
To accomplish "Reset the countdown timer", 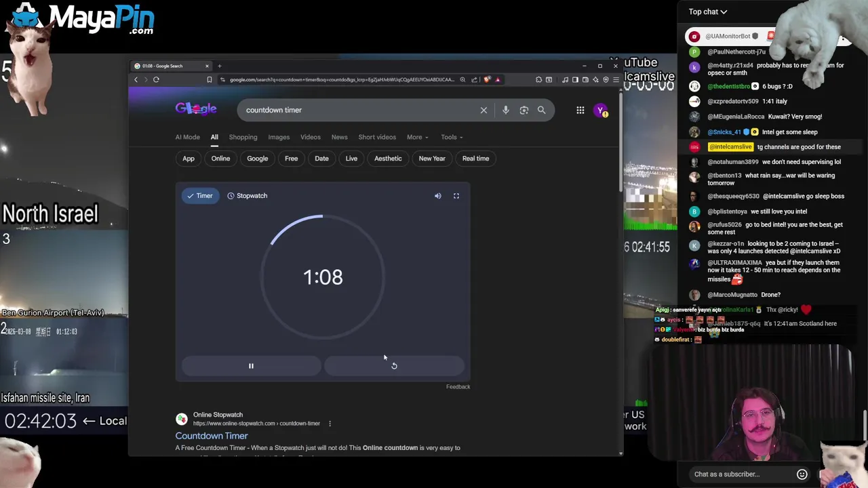I will pos(394,366).
